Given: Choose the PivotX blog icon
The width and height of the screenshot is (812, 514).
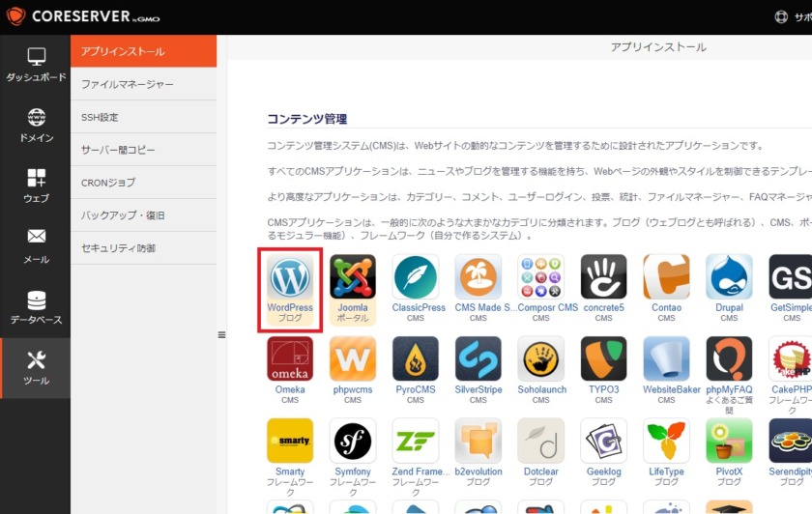Looking at the screenshot, I should [x=729, y=441].
